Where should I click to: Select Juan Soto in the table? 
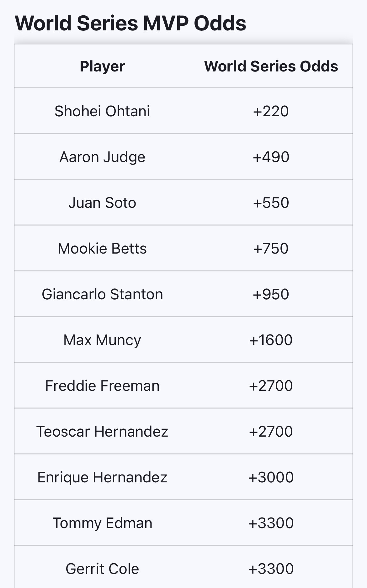point(102,203)
